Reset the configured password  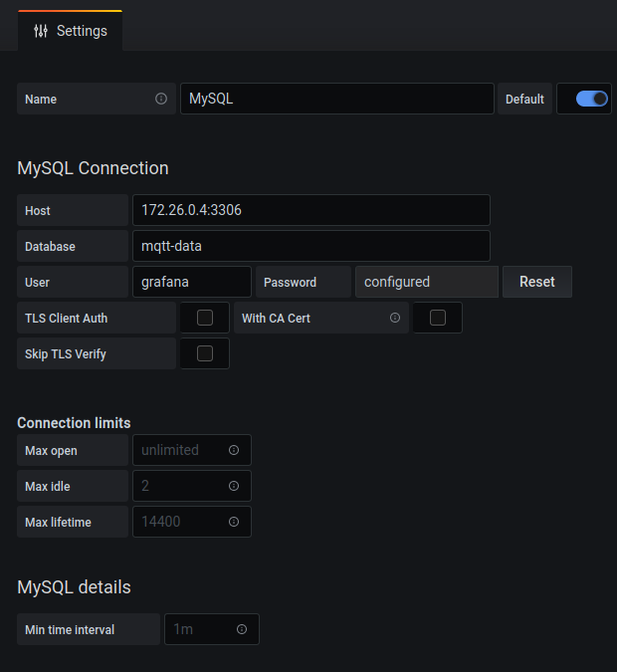(536, 282)
